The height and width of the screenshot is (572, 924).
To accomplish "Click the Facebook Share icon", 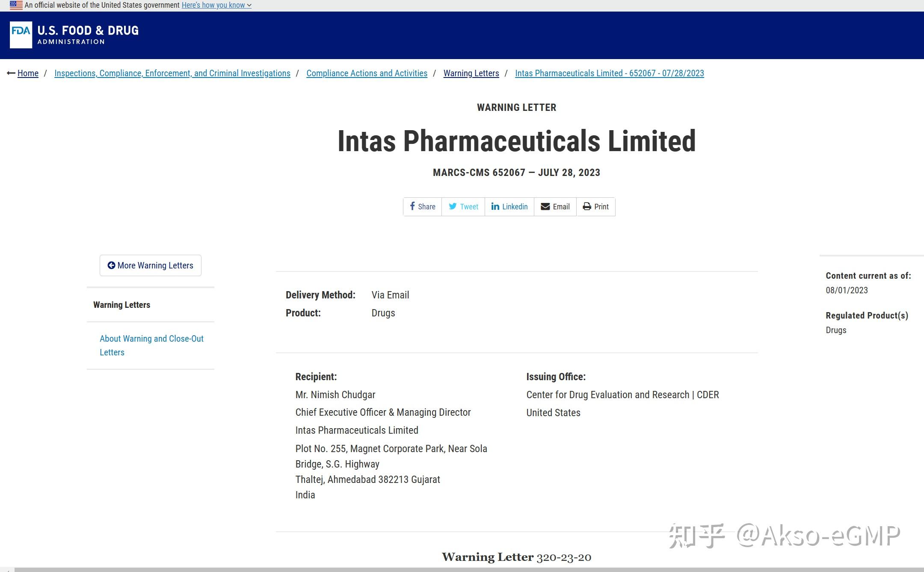I will tap(412, 206).
